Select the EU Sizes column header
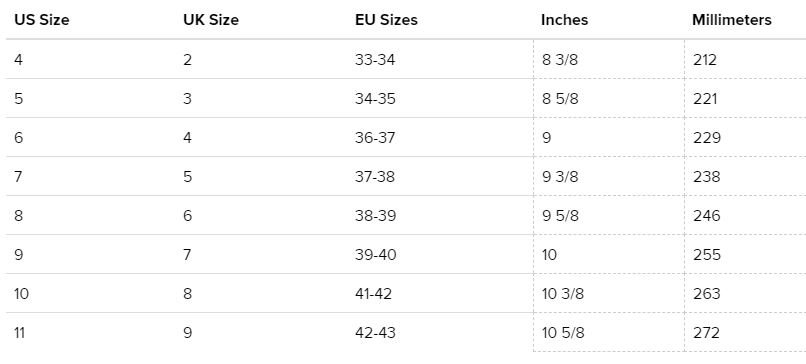This screenshot has width=806, height=364. (x=386, y=20)
